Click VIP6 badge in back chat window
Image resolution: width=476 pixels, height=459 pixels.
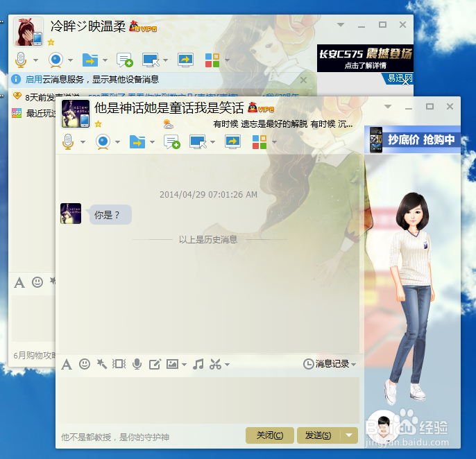coord(143,27)
